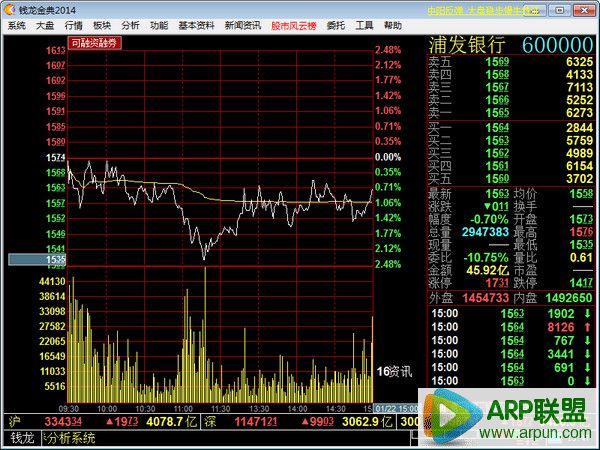Click the trade row with volume 3441
The height and width of the screenshot is (450, 600).
point(510,354)
